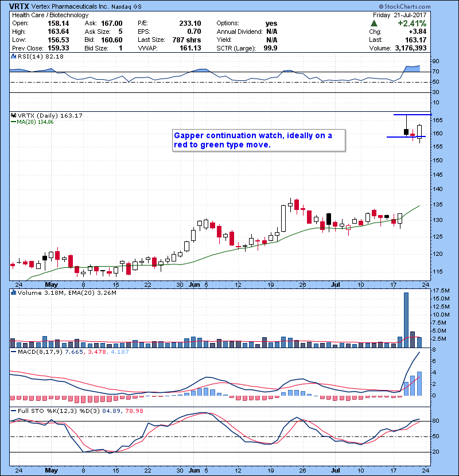
Task: Click the Options value yes
Action: pyautogui.click(x=271, y=24)
